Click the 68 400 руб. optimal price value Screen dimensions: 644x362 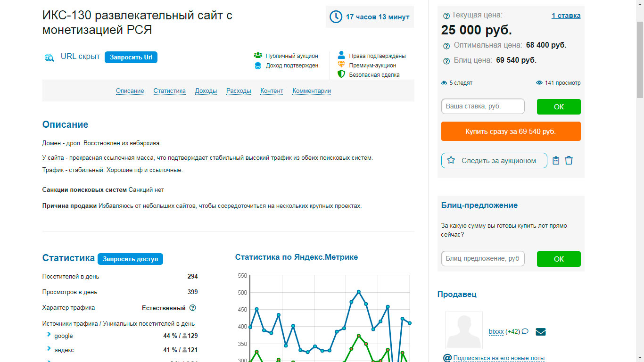click(546, 45)
